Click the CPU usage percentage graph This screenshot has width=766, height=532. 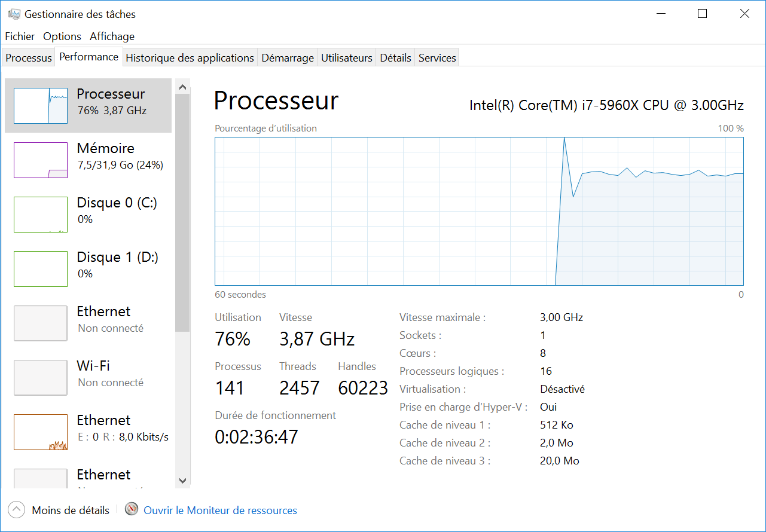coord(479,211)
